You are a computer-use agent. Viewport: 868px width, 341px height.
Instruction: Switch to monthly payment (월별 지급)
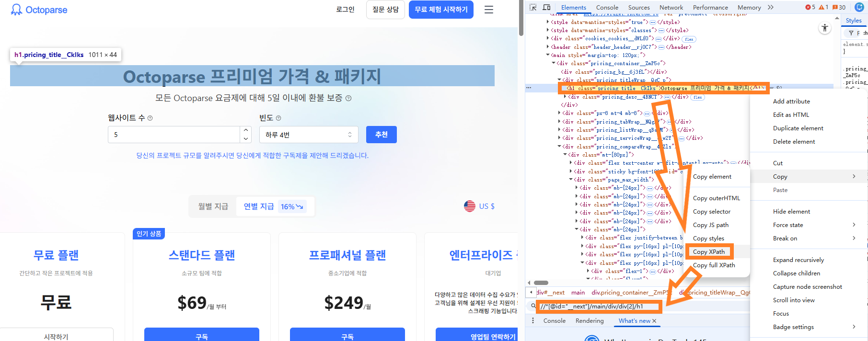tap(213, 206)
